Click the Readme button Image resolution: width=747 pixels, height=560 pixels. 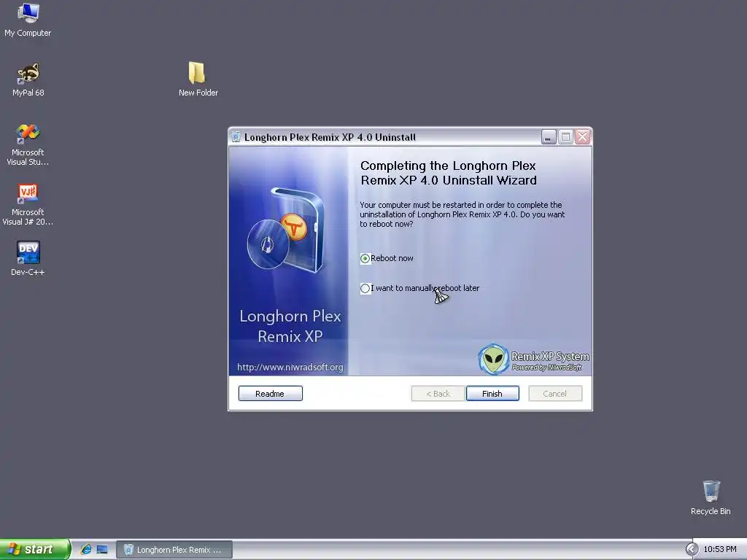[x=270, y=393]
